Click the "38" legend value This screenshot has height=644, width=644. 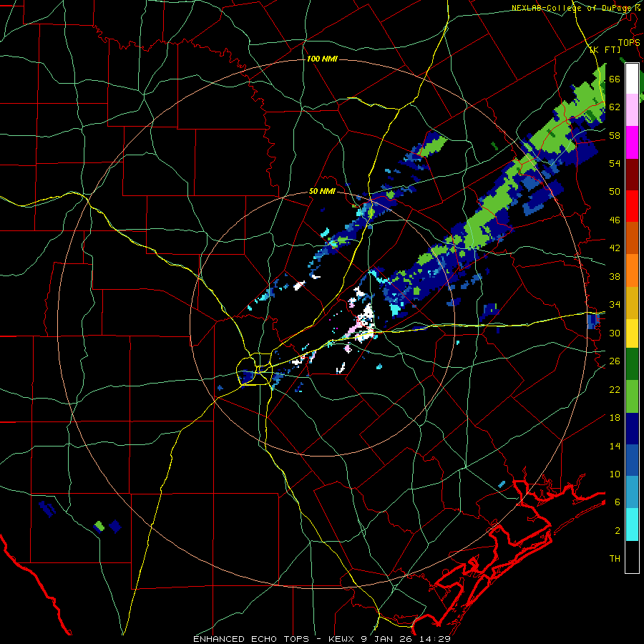[615, 276]
